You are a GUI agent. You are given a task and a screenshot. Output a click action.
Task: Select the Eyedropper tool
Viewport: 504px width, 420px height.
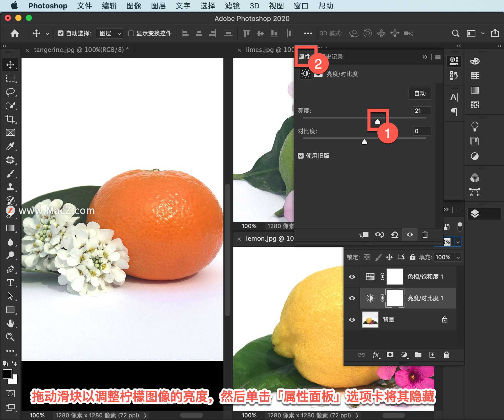(x=10, y=146)
